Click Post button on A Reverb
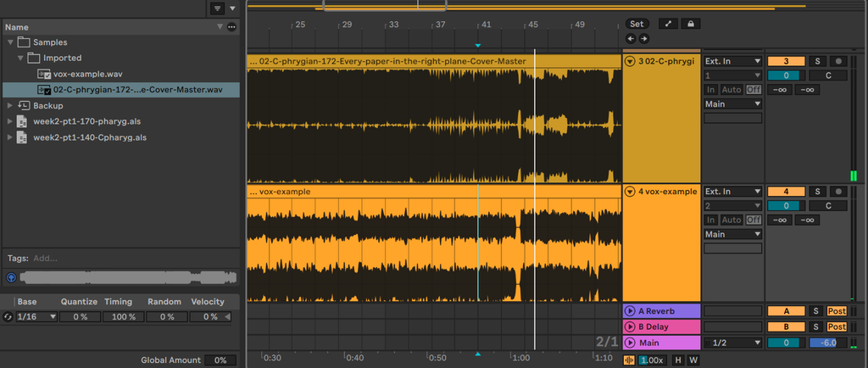The width and height of the screenshot is (868, 368). [x=837, y=311]
